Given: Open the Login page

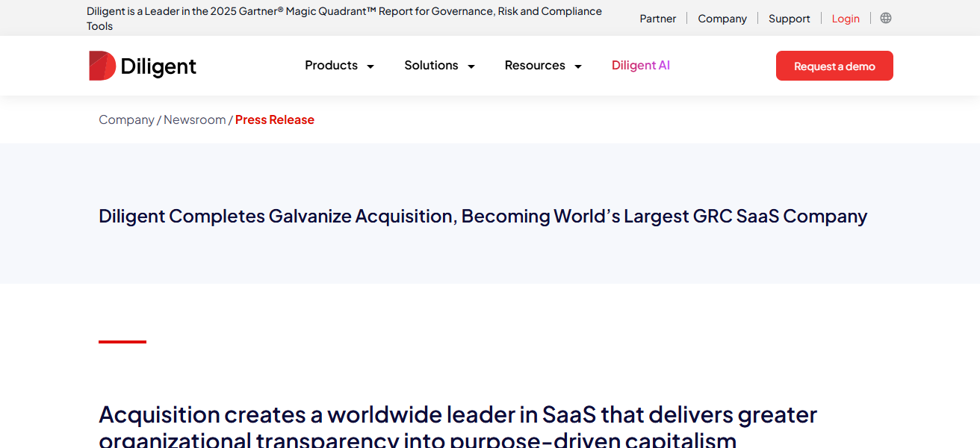Looking at the screenshot, I should [845, 18].
